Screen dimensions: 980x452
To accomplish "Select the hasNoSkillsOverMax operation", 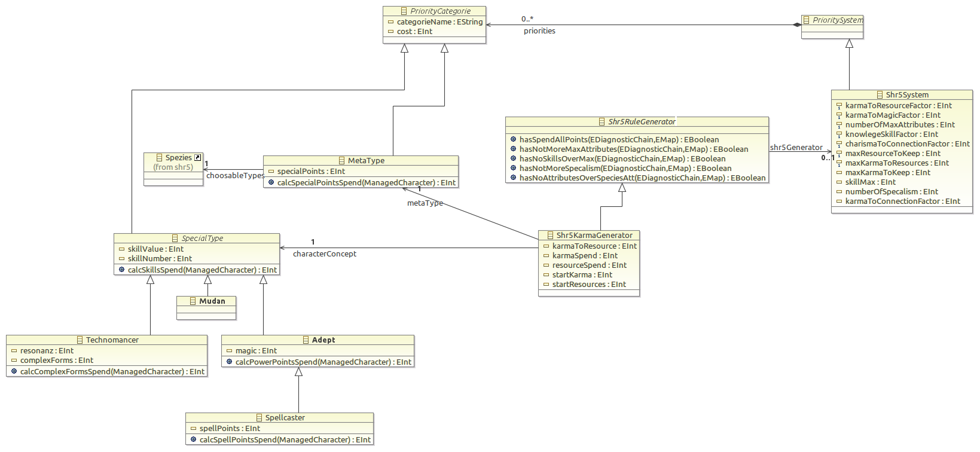I will click(622, 159).
